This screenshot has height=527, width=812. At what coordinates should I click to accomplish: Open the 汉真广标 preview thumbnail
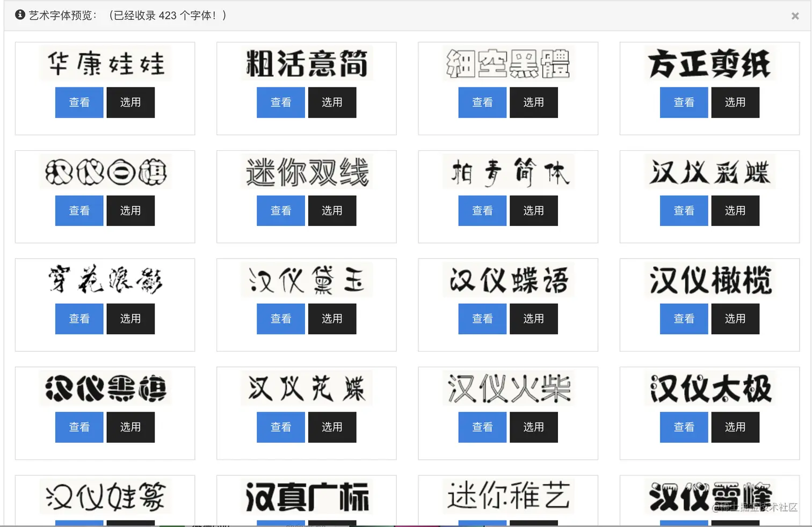pos(307,496)
